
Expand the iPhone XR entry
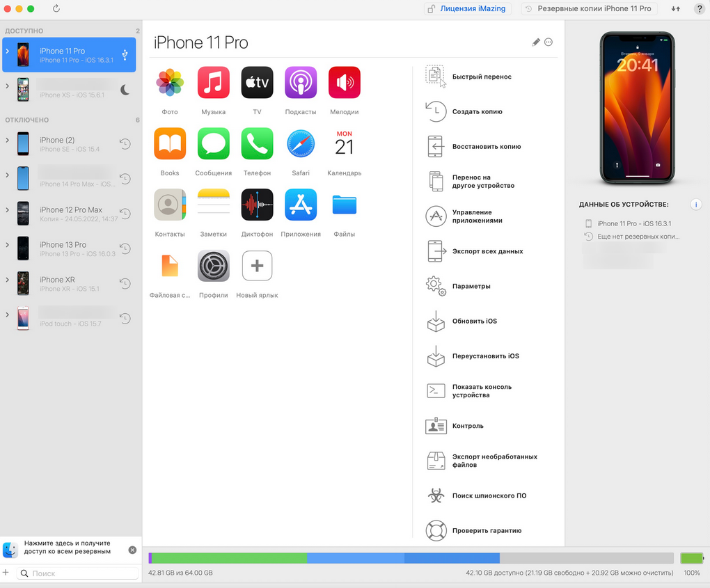[7, 279]
